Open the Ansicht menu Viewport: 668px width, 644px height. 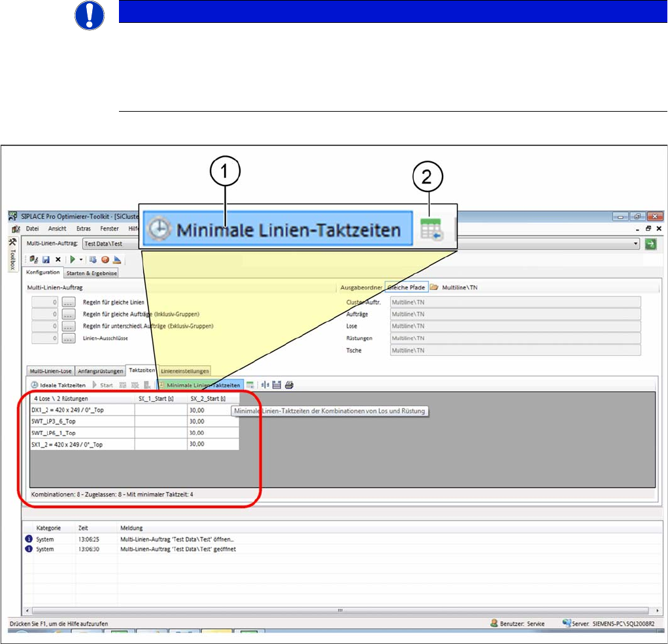coord(57,229)
